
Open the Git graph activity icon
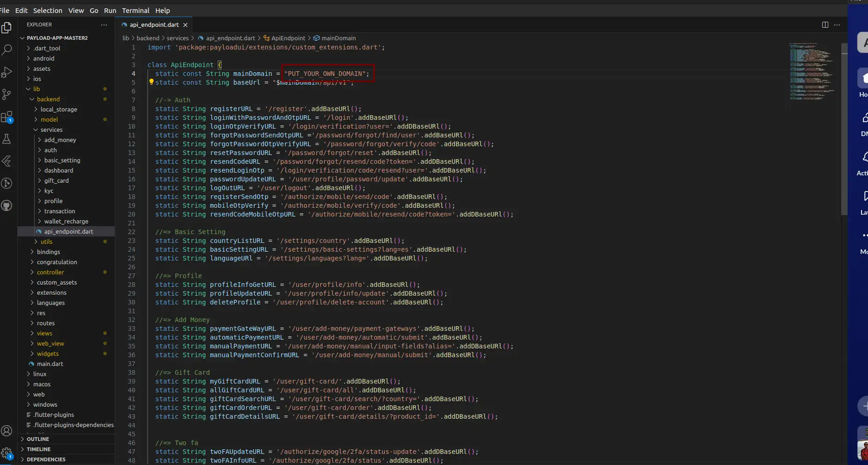7,183
